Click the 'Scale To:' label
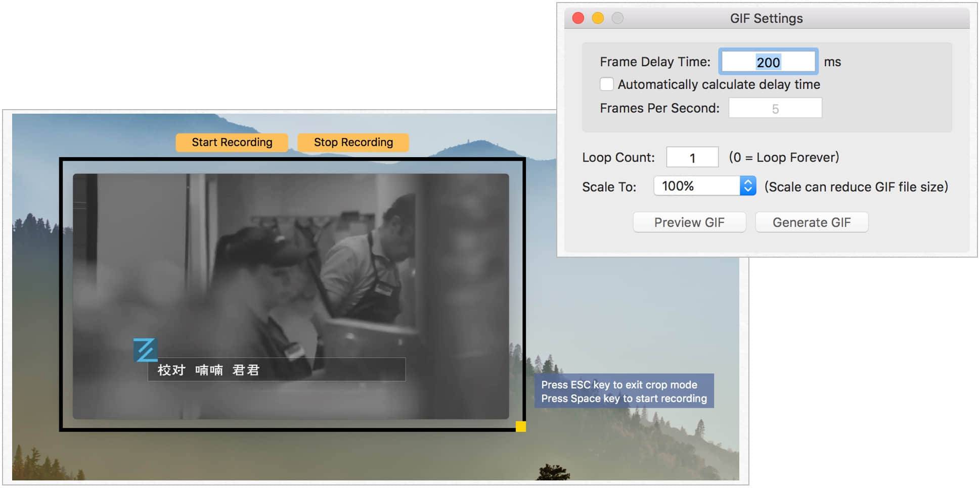Screen dimensions: 980x488 pyautogui.click(x=609, y=187)
